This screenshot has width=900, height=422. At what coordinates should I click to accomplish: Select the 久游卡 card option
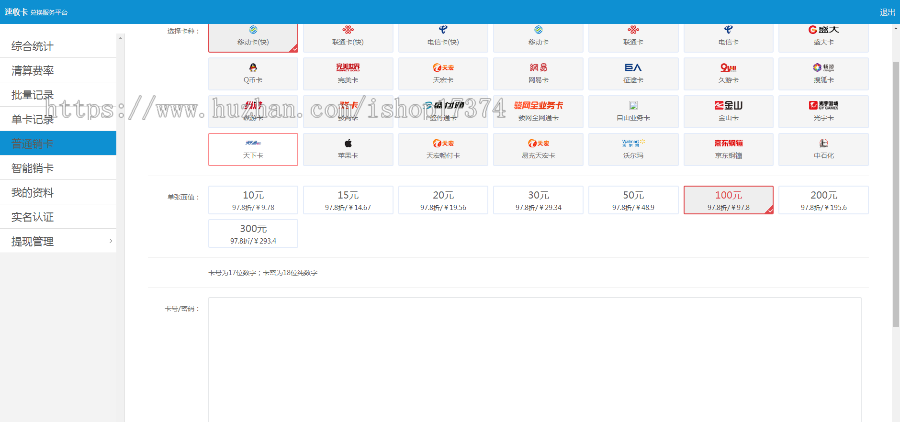[728, 72]
